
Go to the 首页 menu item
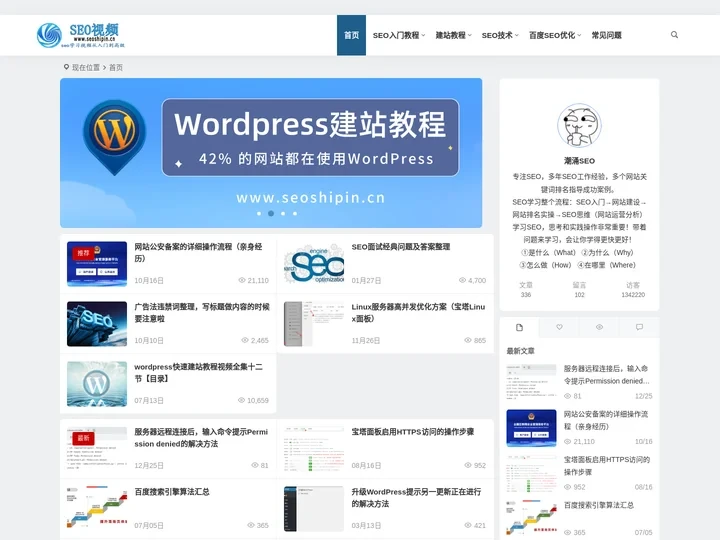coord(351,35)
